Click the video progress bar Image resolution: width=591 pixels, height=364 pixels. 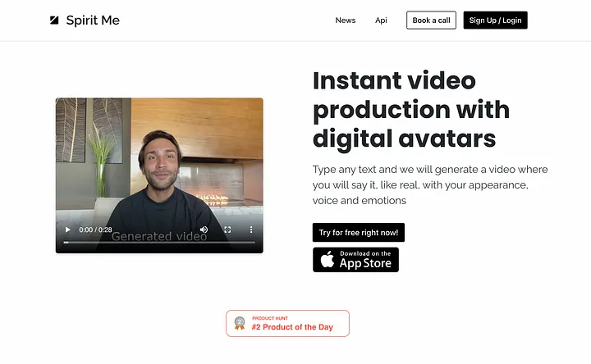[159, 243]
